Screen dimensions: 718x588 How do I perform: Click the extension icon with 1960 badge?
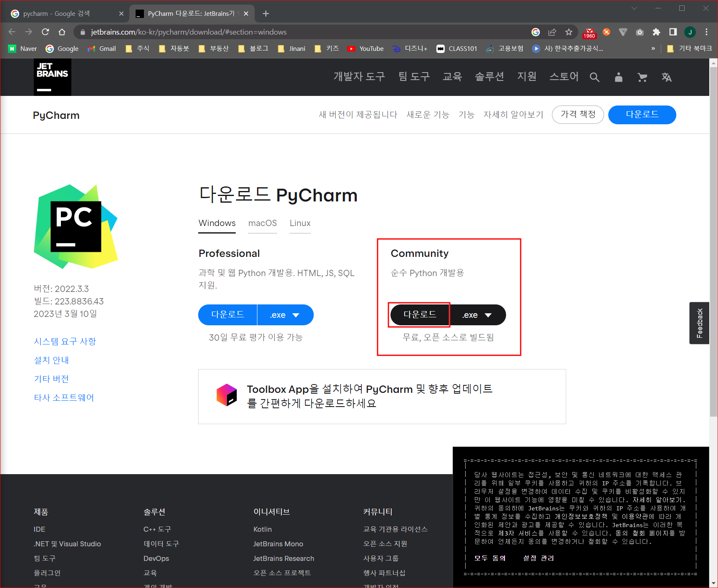tap(590, 33)
